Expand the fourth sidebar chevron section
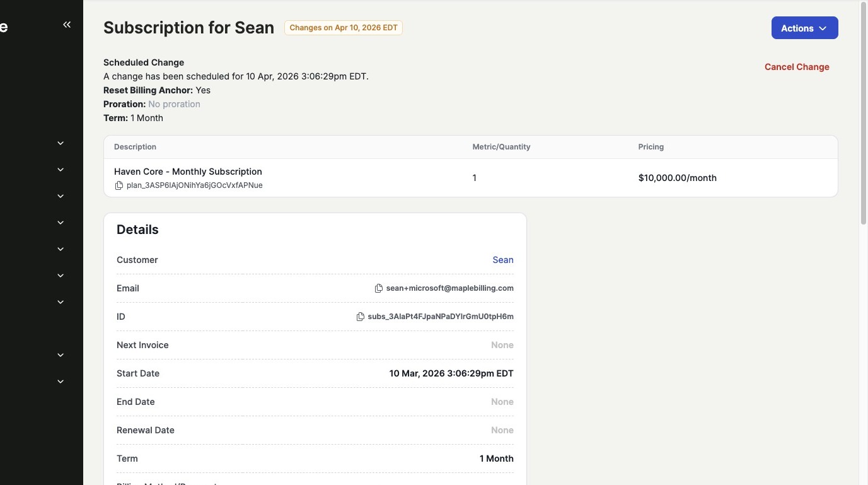 [61, 223]
